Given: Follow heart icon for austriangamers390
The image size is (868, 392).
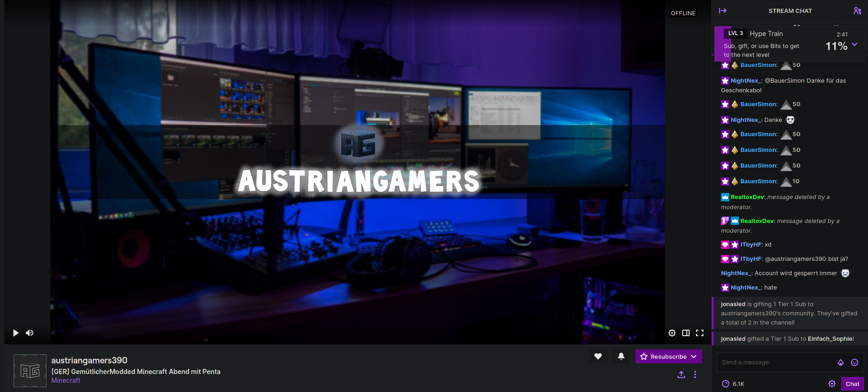Looking at the screenshot, I should [598, 356].
